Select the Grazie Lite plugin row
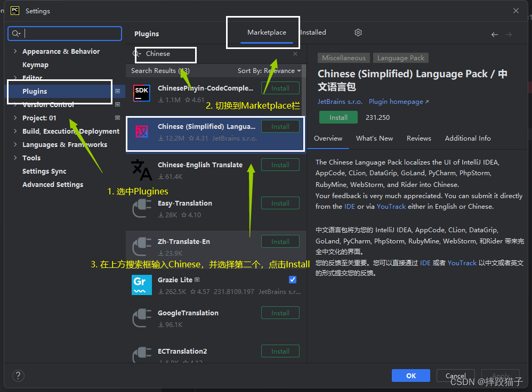The height and width of the screenshot is (392, 532). tap(216, 285)
